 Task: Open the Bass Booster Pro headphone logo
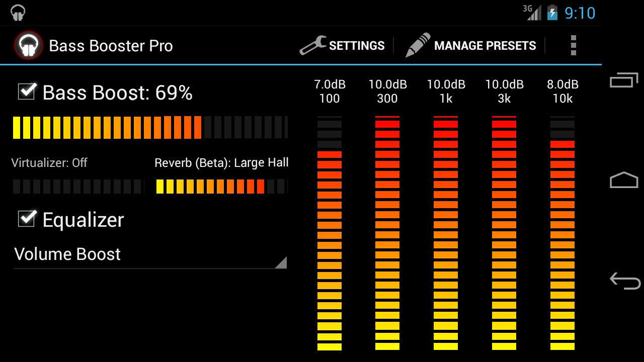point(29,46)
